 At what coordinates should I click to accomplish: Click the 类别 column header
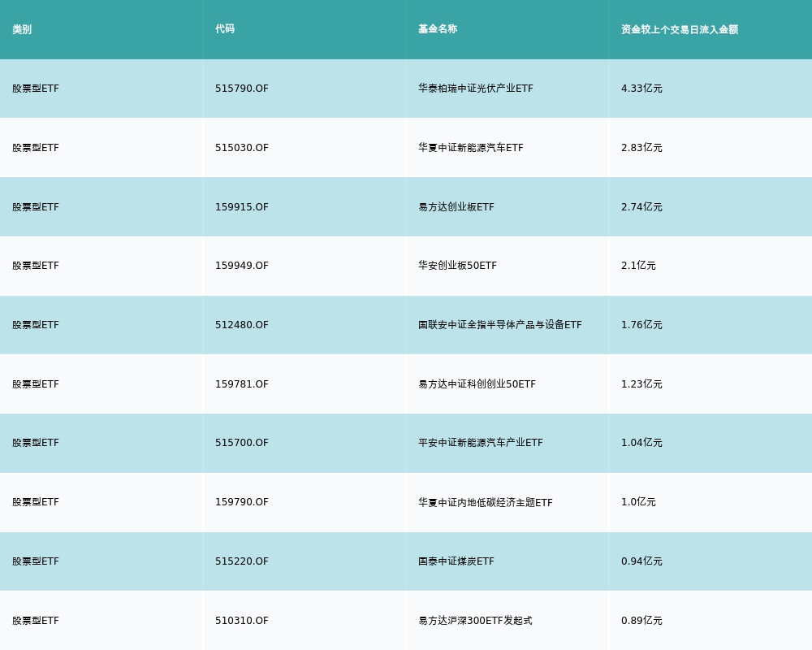(22, 29)
